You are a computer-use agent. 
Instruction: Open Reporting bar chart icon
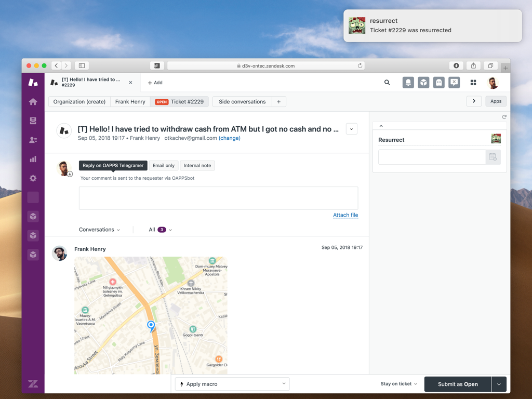pos(33,159)
